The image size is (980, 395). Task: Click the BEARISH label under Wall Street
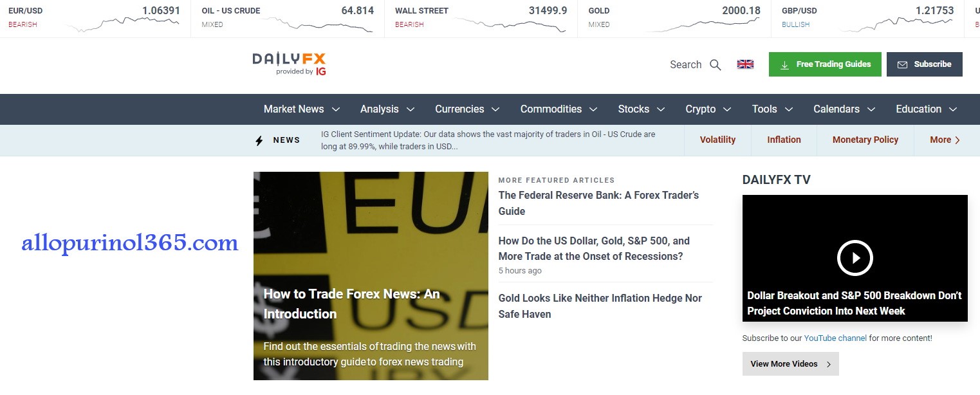[x=409, y=24]
